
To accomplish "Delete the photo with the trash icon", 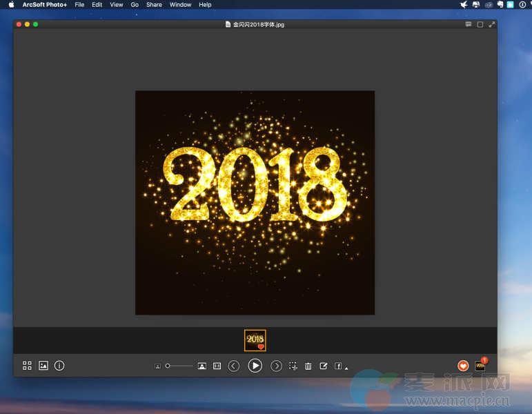I will point(308,366).
